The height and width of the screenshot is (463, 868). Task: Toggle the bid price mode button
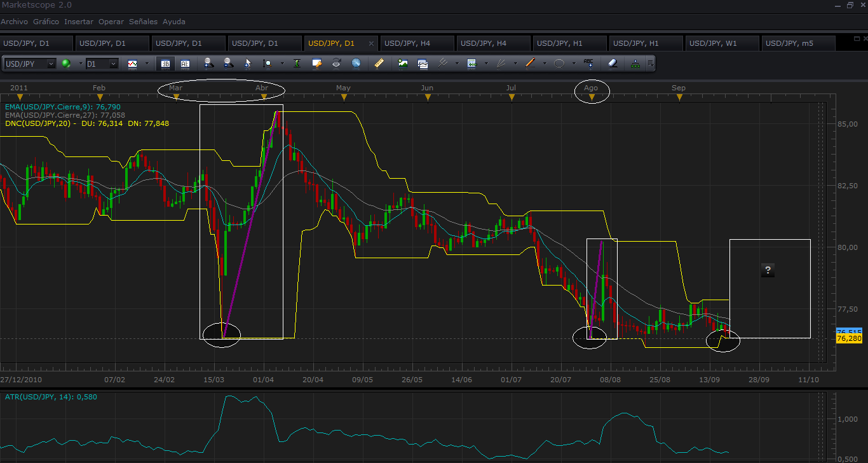click(x=165, y=64)
